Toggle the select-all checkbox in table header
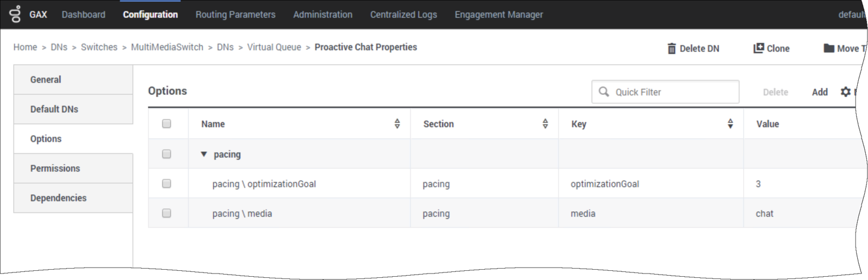Viewport: 868px width, 280px height. point(167,123)
